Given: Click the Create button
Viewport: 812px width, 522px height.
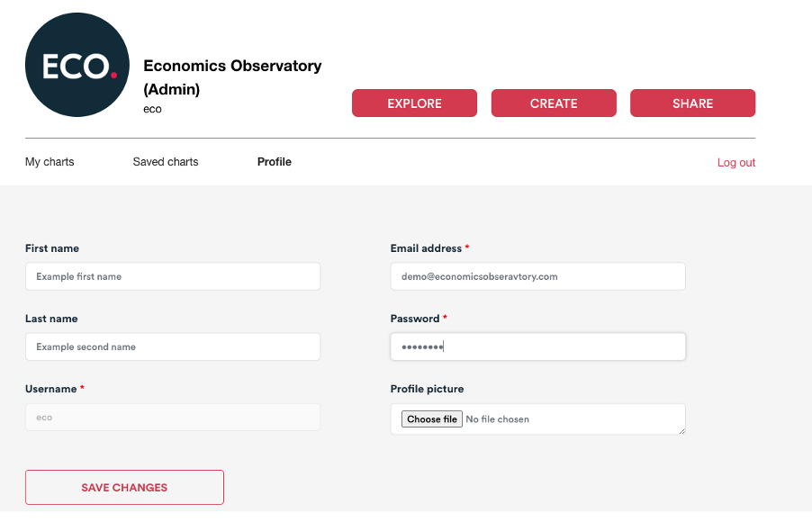Looking at the screenshot, I should (554, 103).
